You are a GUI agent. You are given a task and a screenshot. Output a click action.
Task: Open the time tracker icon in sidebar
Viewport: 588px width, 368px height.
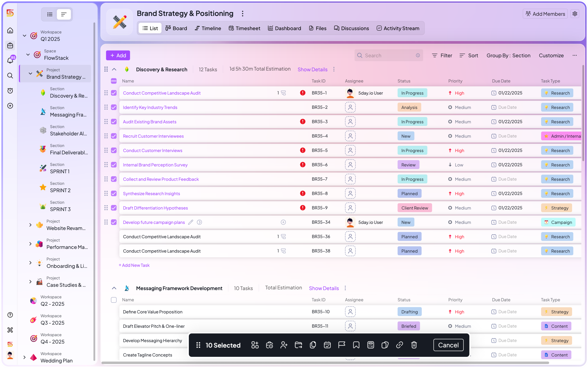[10, 91]
